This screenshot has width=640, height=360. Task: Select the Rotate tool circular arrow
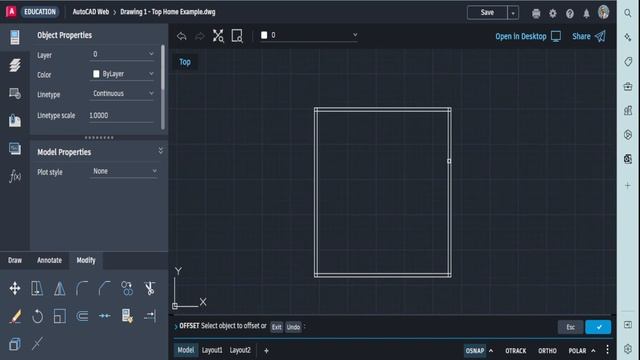coord(37,316)
